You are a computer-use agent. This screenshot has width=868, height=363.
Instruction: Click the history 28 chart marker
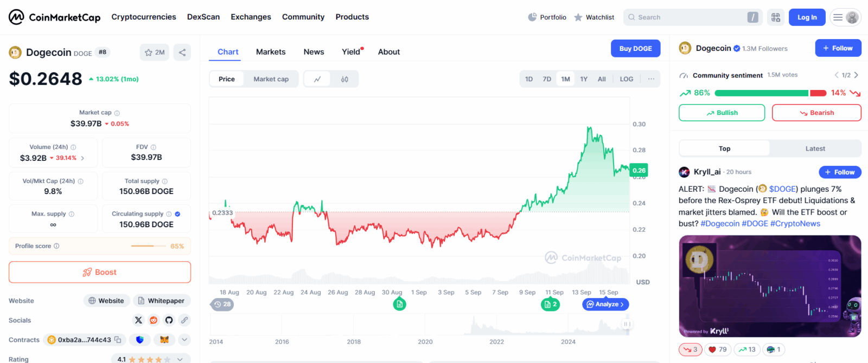coord(222,304)
